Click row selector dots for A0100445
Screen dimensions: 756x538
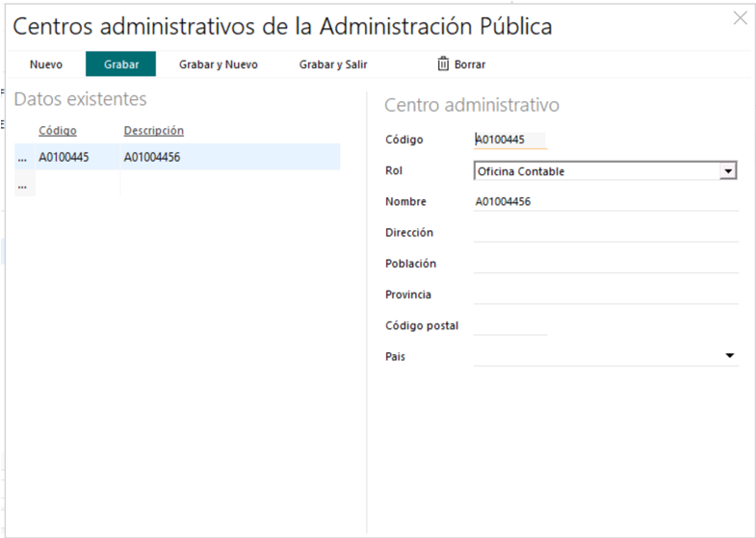tap(22, 157)
